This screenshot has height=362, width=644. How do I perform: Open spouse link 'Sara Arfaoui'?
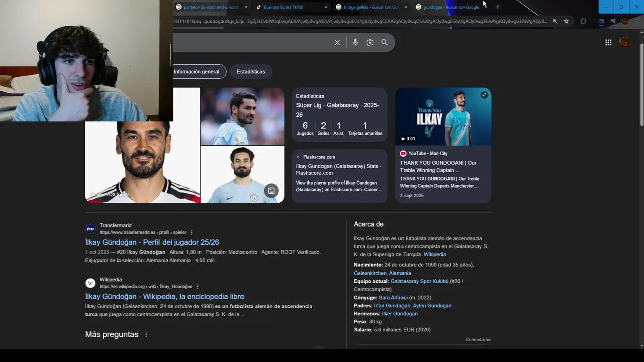coord(393,298)
